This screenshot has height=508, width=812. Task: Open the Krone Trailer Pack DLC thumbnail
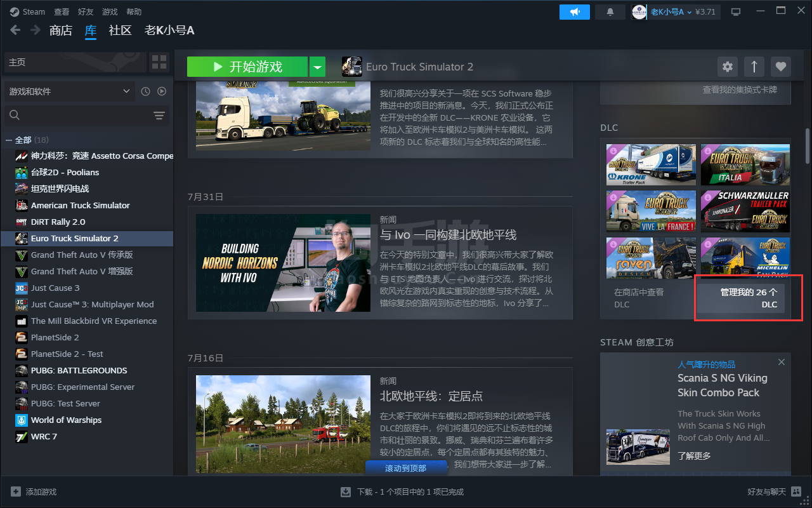(651, 164)
